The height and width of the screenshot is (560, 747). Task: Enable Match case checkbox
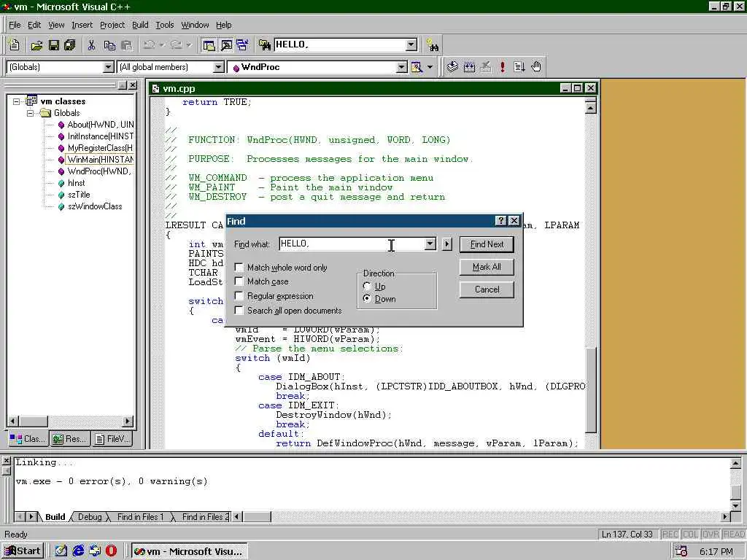coord(239,281)
